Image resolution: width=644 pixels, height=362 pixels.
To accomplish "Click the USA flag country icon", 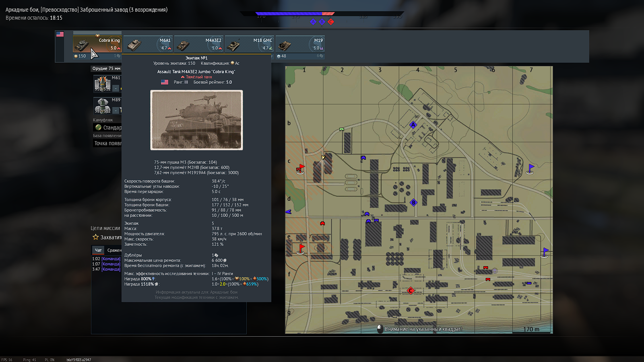I will [60, 35].
